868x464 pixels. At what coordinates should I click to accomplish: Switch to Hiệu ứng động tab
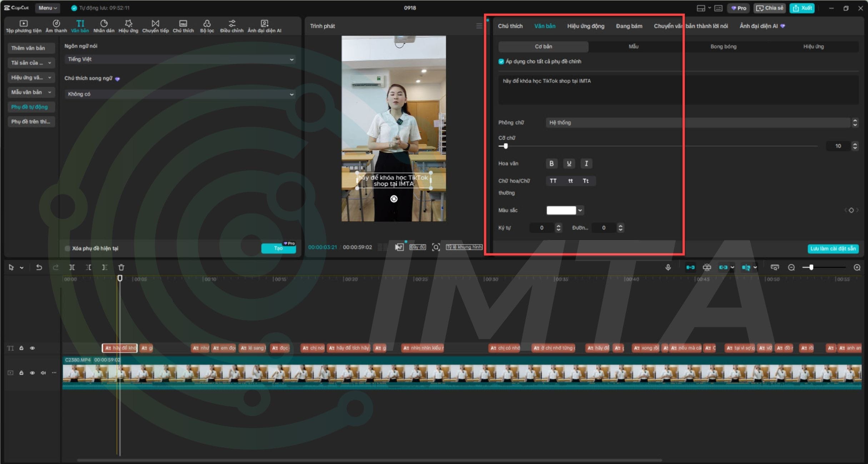(x=585, y=26)
